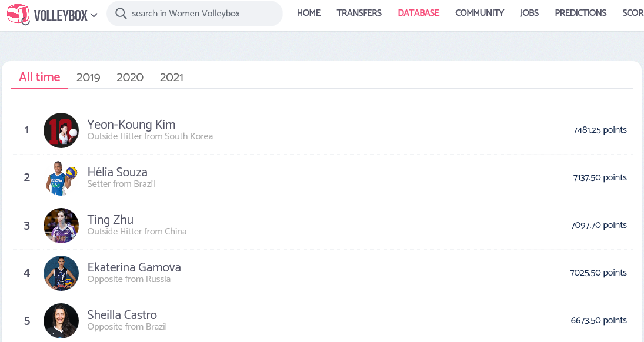Click rank number 5 in list

pyautogui.click(x=26, y=321)
